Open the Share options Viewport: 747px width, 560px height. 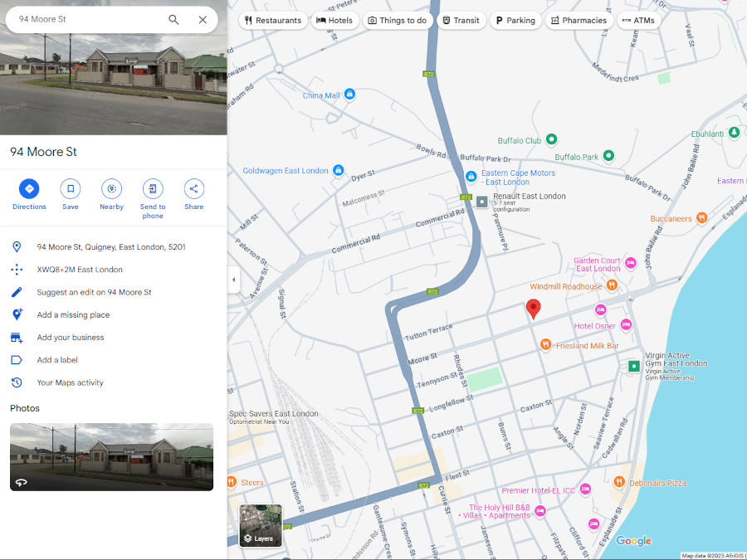(x=193, y=189)
